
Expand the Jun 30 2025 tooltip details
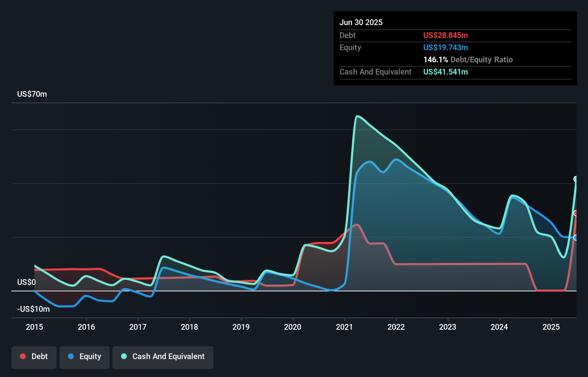click(x=361, y=22)
